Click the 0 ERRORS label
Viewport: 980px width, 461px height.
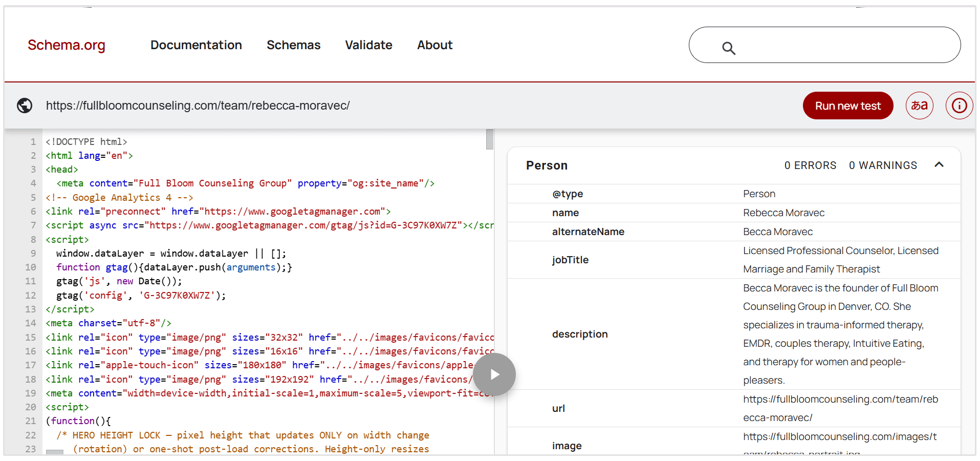810,165
